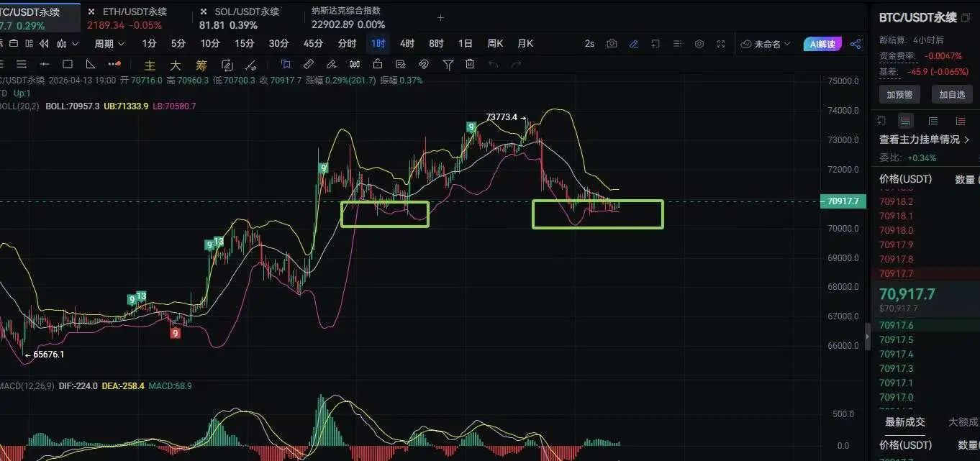Screen dimensions: 980x461
Task: Share the chart via share icon
Action: (856, 44)
